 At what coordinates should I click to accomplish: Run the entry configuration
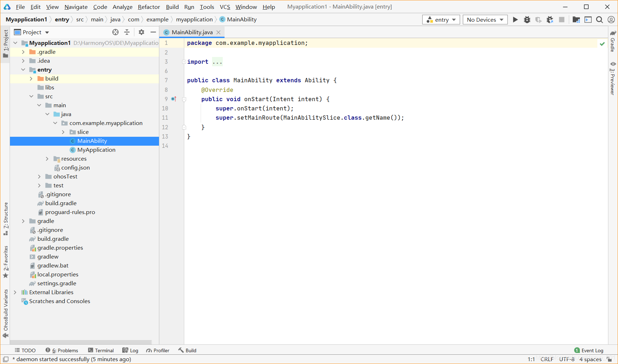tap(515, 20)
